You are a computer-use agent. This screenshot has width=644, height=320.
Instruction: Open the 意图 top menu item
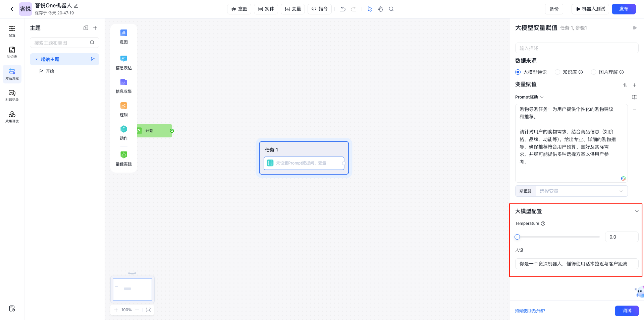click(x=239, y=9)
